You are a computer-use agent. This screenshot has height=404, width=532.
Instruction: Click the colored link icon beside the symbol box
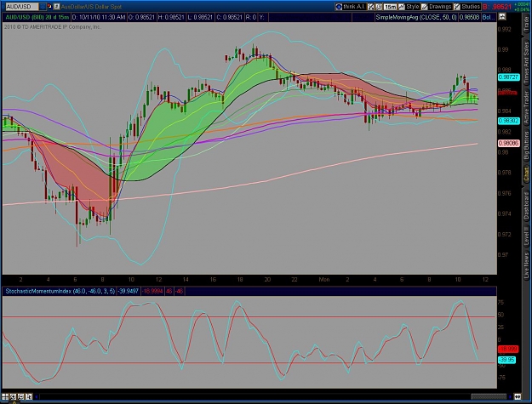pyautogui.click(x=49, y=7)
